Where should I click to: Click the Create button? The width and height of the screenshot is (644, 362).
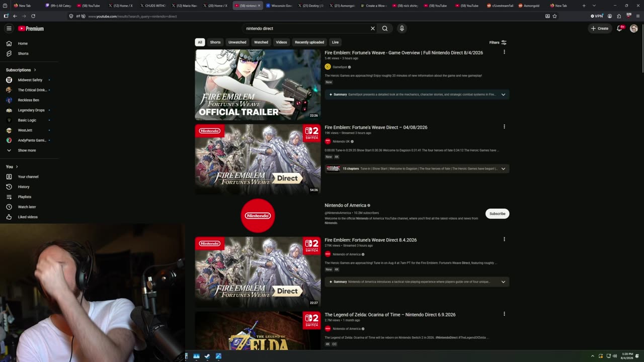[x=600, y=29]
